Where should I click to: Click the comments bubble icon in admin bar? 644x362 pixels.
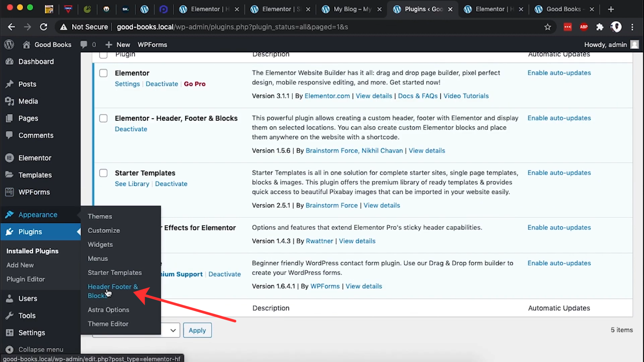pyautogui.click(x=84, y=44)
